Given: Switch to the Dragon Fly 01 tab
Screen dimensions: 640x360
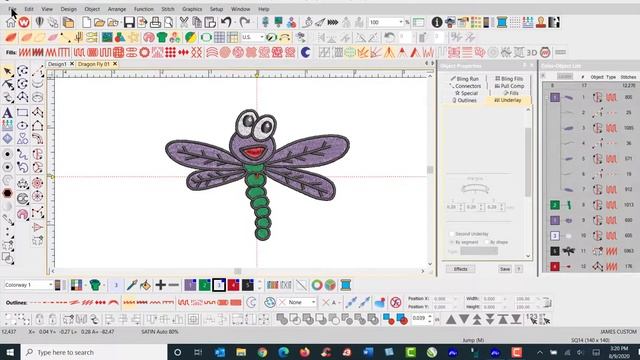Looking at the screenshot, I should tap(93, 64).
